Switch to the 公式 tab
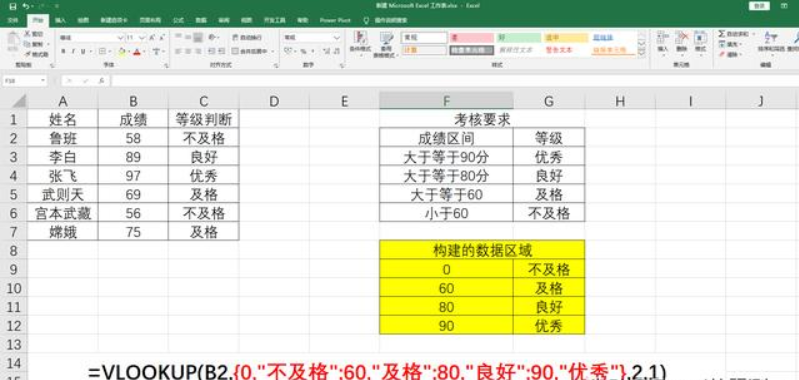 click(x=178, y=20)
